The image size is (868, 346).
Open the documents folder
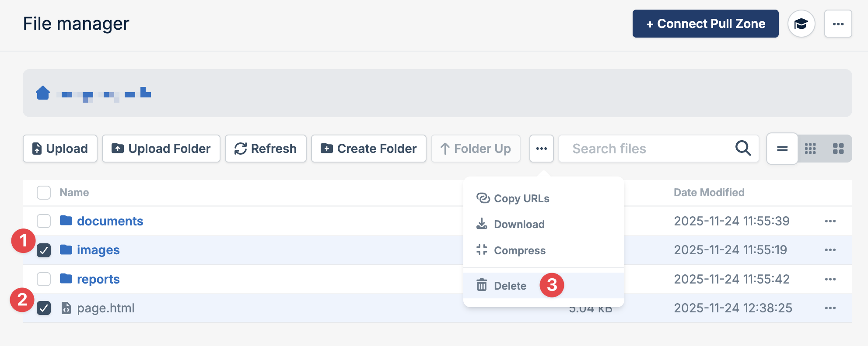[110, 221]
